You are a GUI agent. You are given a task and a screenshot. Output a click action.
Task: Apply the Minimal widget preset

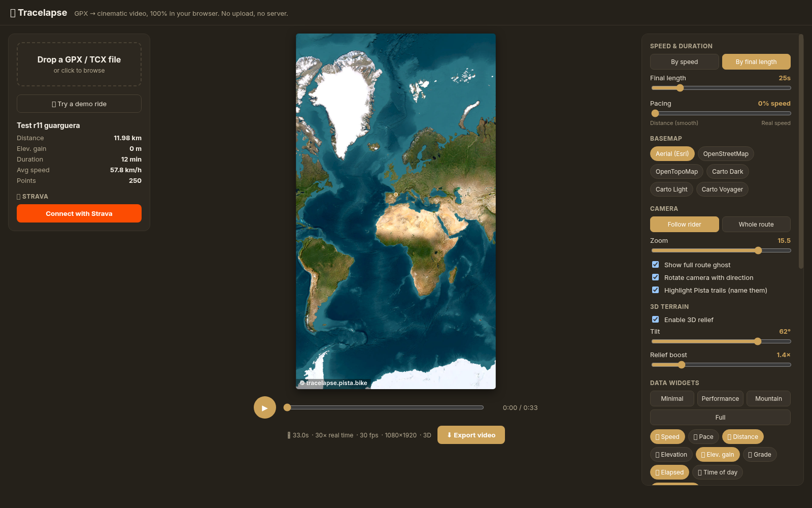672,399
